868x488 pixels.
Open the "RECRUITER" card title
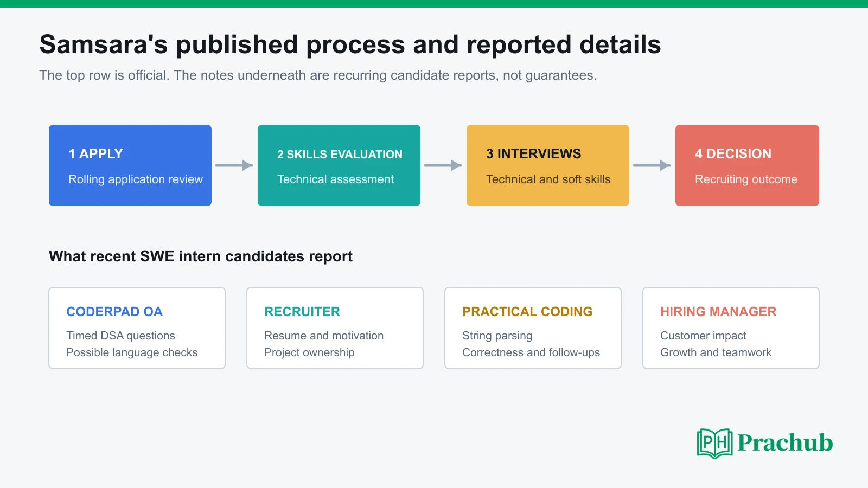coord(302,312)
